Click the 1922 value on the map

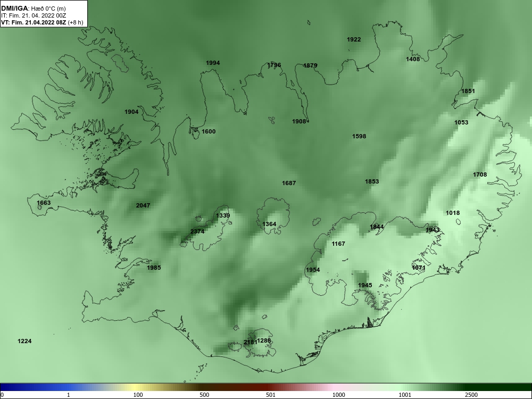(354, 39)
